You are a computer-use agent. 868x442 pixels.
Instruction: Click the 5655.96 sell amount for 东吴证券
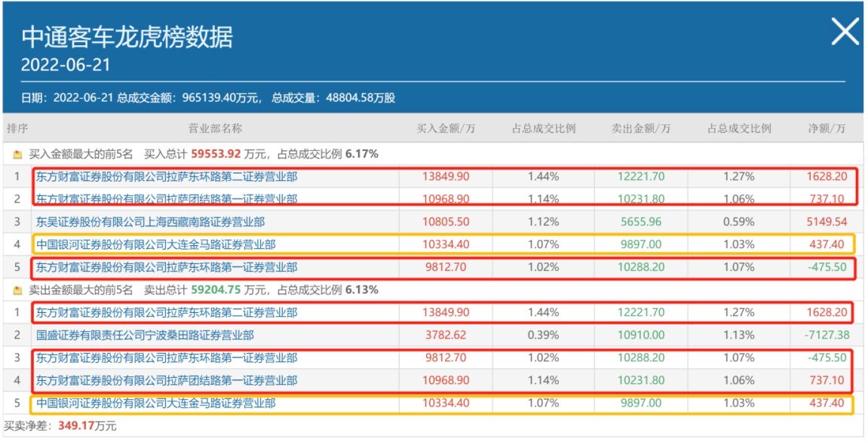pos(641,222)
